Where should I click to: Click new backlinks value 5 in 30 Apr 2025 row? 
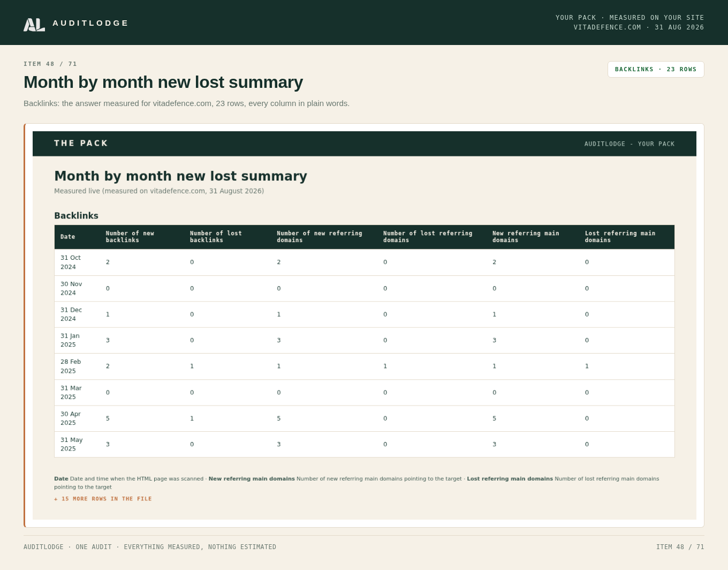point(108,418)
